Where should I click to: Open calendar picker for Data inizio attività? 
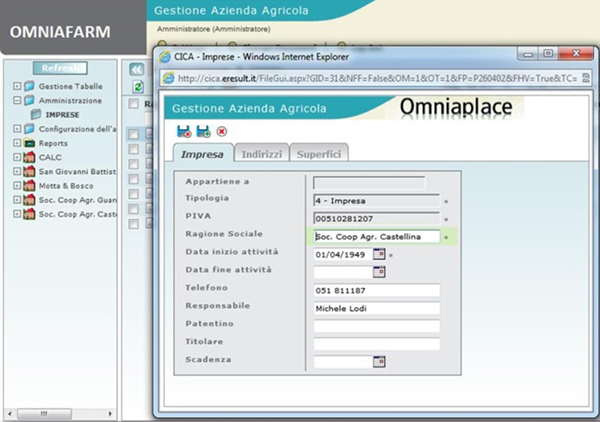[379, 254]
